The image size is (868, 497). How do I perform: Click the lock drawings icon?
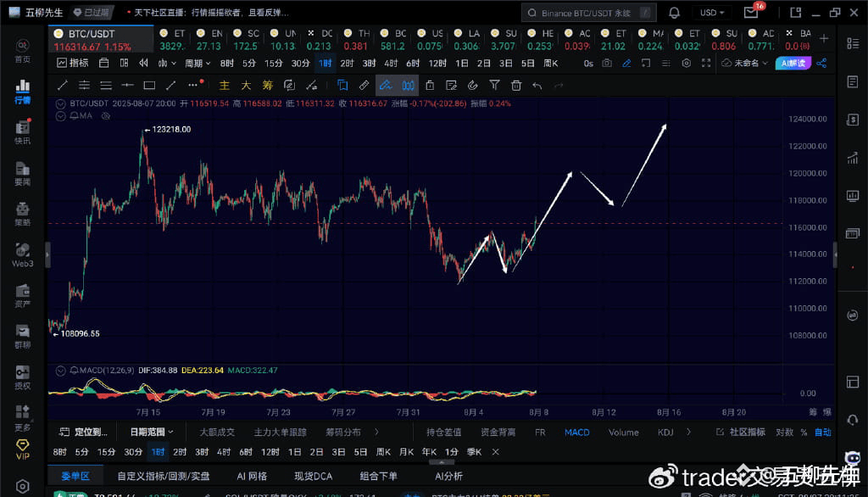[430, 86]
